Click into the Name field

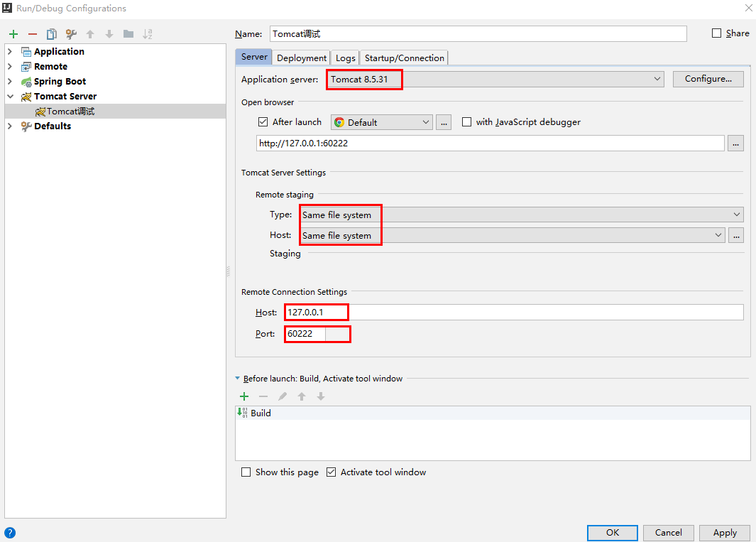[478, 34]
